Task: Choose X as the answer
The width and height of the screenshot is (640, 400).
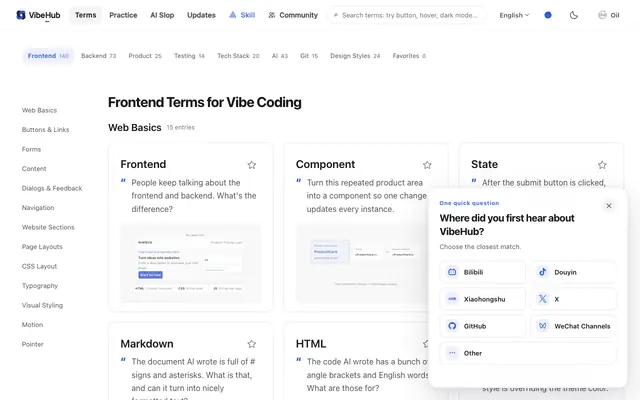Action: click(x=573, y=299)
